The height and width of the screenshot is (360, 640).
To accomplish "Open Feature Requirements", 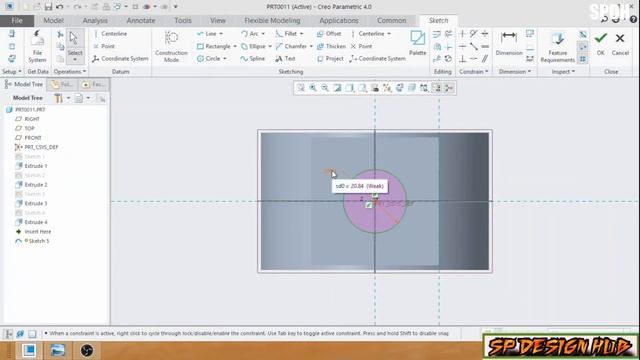I will (558, 47).
